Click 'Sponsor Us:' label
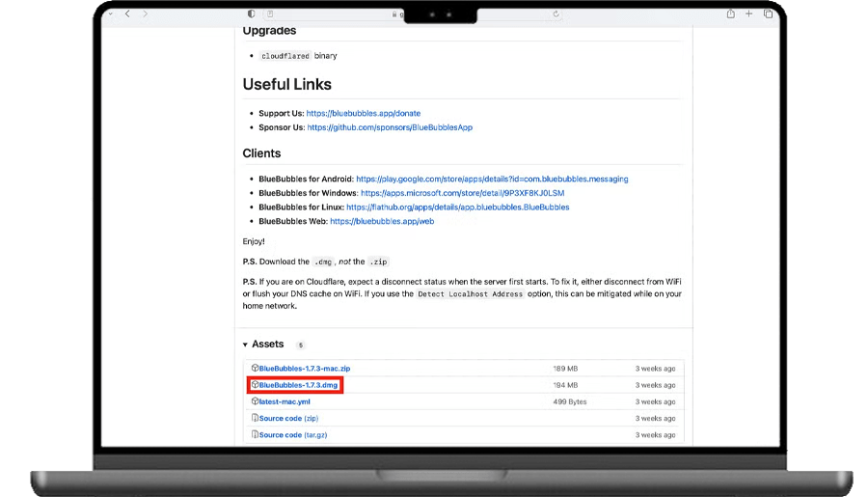868x497 pixels. coord(282,127)
